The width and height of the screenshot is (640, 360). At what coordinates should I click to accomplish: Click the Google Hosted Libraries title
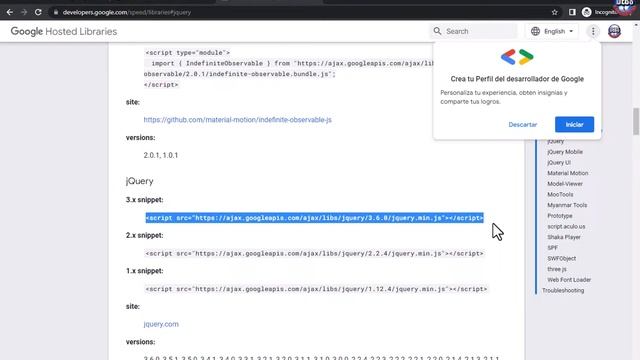[64, 31]
